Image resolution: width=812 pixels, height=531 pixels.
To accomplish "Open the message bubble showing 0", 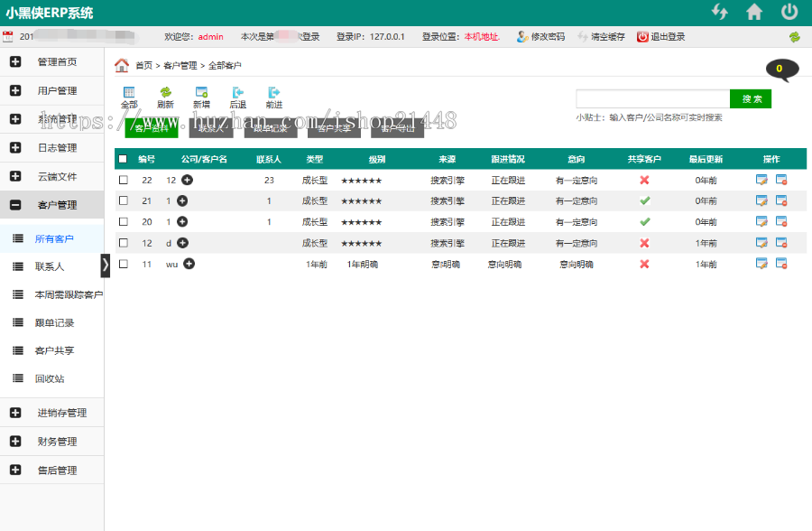I will [781, 70].
